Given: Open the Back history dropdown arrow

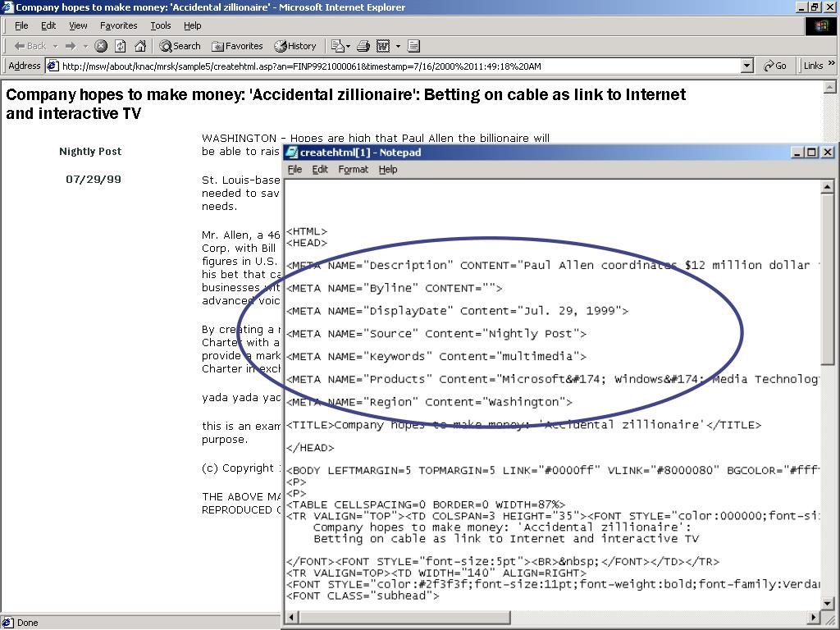Looking at the screenshot, I should [x=55, y=46].
